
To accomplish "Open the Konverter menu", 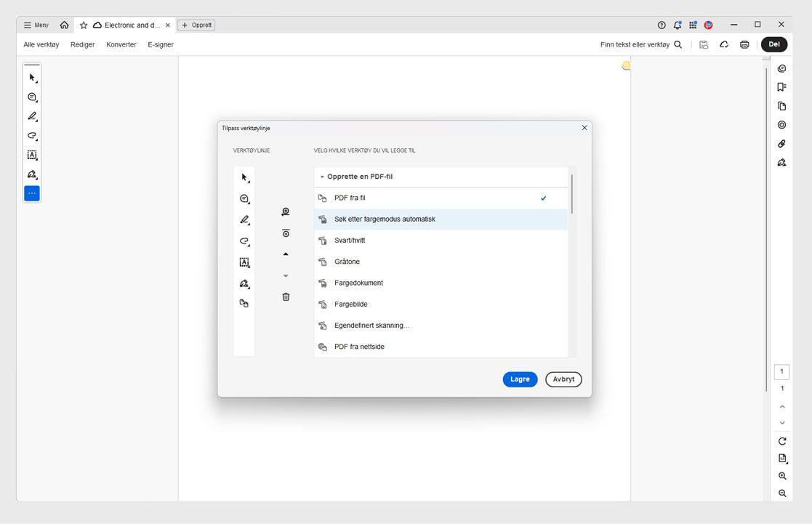I will coord(121,44).
